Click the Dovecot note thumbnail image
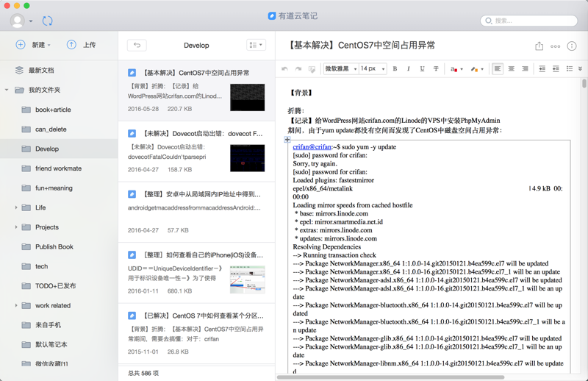588x381 pixels. 248,158
